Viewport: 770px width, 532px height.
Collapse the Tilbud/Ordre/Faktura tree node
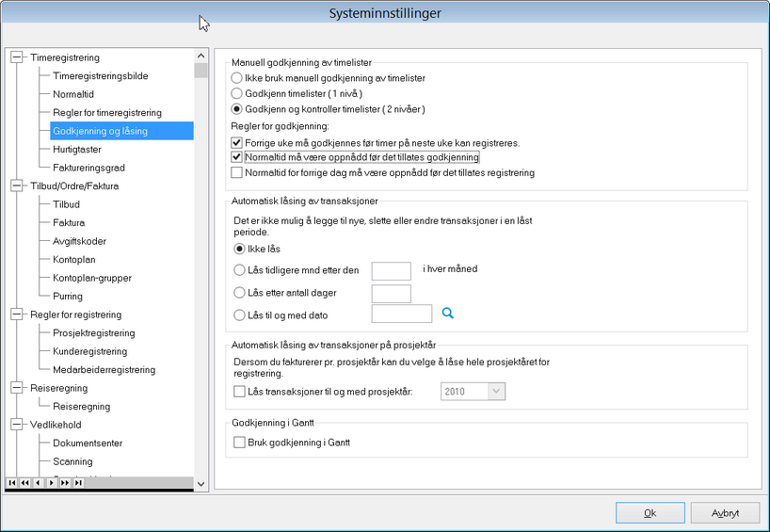pos(17,186)
